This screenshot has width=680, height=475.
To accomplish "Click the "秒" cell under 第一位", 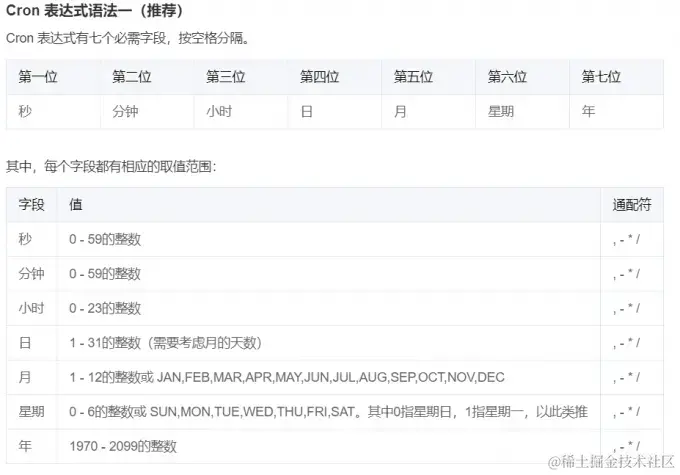I will pyautogui.click(x=53, y=111).
